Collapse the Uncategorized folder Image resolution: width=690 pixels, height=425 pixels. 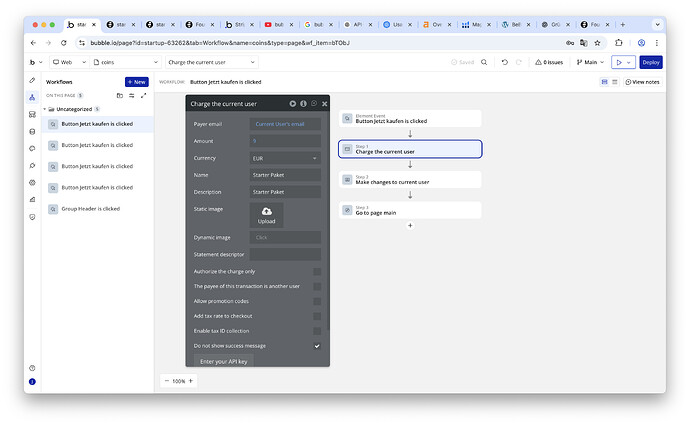pos(44,109)
